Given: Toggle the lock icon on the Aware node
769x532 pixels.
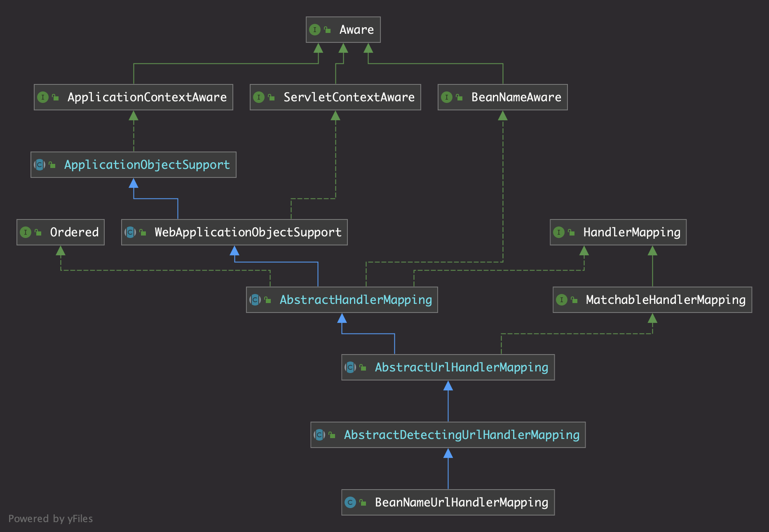Looking at the screenshot, I should tap(327, 30).
